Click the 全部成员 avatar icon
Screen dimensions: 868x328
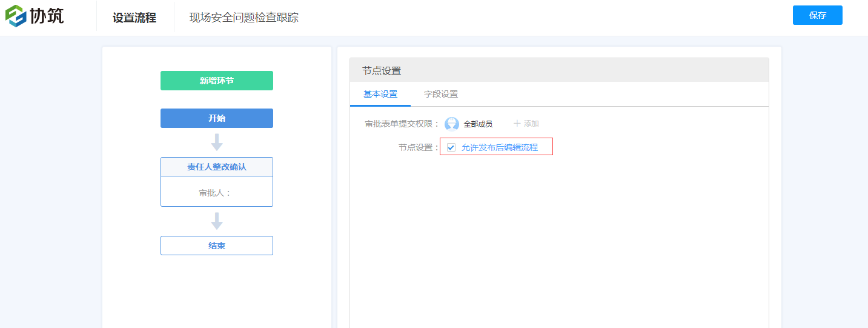pyautogui.click(x=452, y=124)
